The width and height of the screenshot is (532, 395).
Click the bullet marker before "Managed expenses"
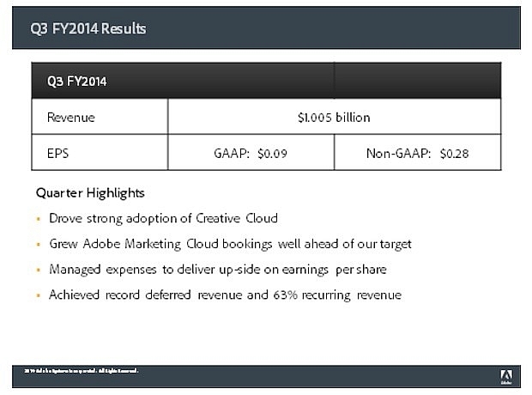coord(39,270)
